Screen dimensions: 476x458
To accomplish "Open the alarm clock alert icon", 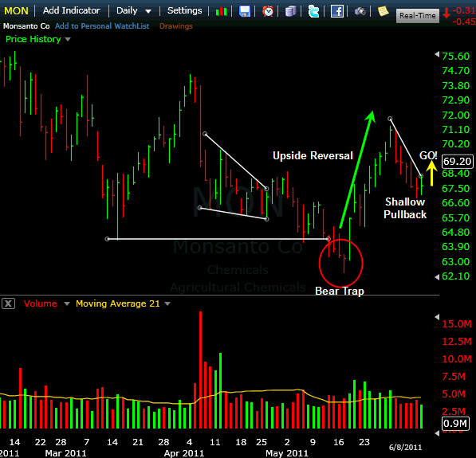I will pyautogui.click(x=268, y=11).
